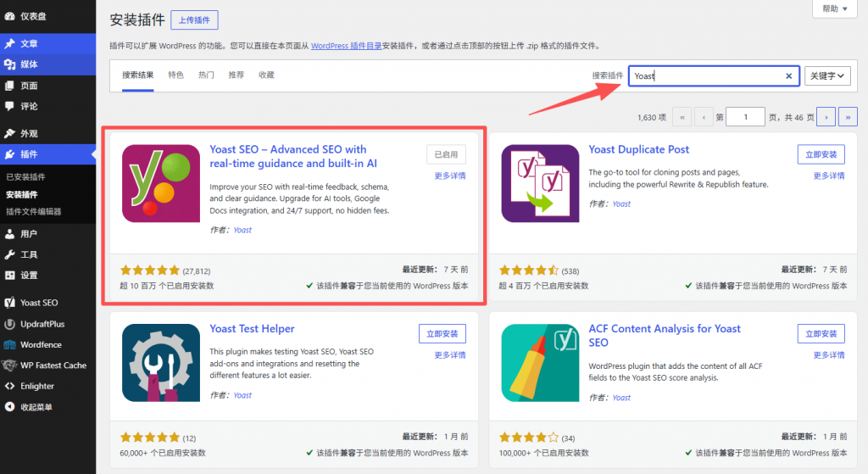This screenshot has height=474, width=868.
Task: Click the 媒体 media icon in sidebar
Action: (x=9, y=64)
